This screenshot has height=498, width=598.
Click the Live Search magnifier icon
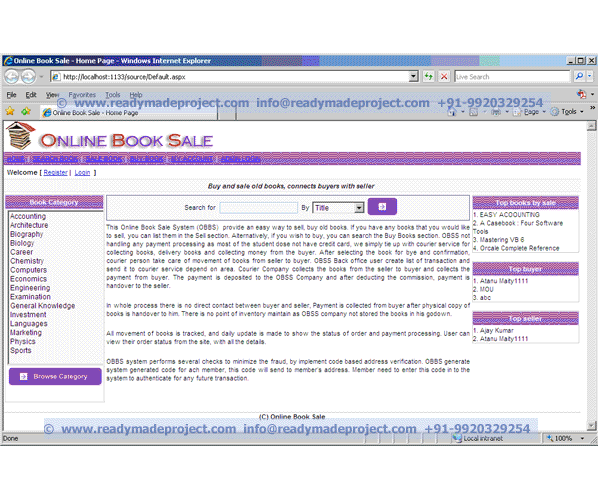click(x=579, y=77)
